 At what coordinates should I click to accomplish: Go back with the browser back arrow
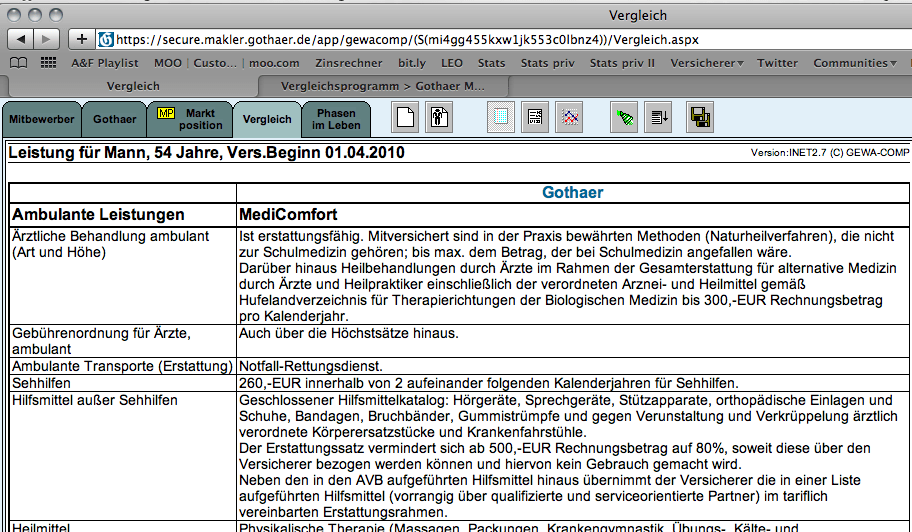coord(20,39)
